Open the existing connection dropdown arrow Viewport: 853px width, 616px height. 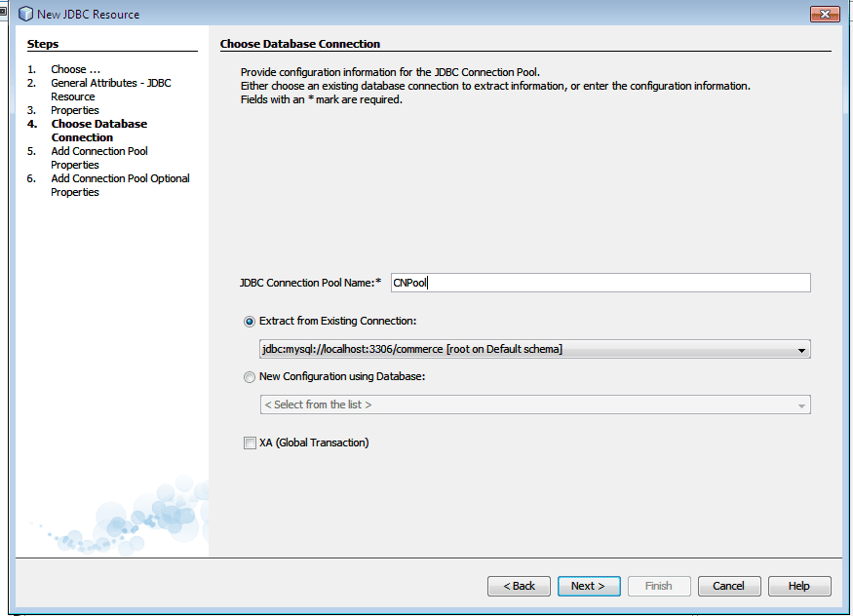pyautogui.click(x=801, y=350)
